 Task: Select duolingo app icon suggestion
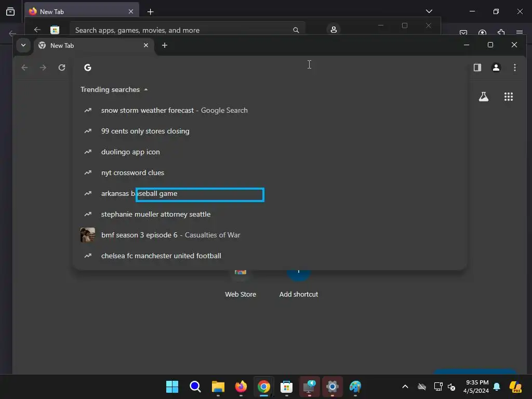click(x=270, y=152)
